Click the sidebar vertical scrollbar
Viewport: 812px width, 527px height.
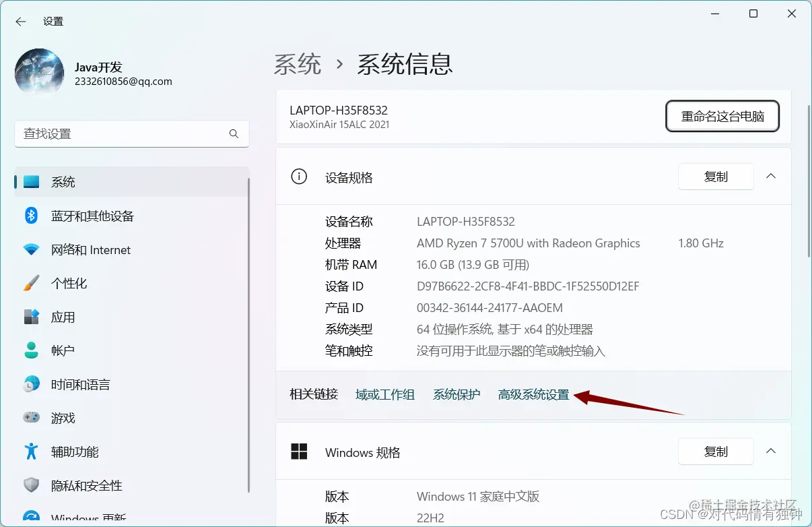[249, 335]
